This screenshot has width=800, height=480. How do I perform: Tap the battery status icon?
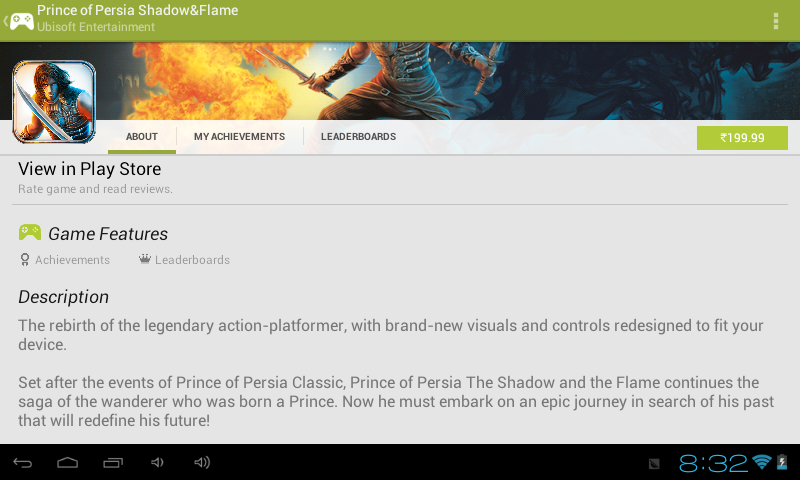(781, 462)
